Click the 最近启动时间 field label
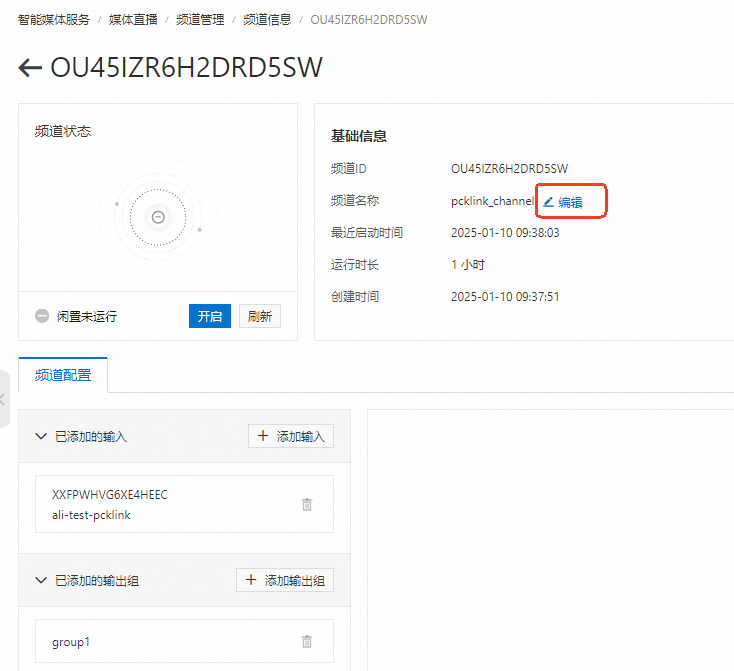This screenshot has height=671, width=734. (367, 233)
